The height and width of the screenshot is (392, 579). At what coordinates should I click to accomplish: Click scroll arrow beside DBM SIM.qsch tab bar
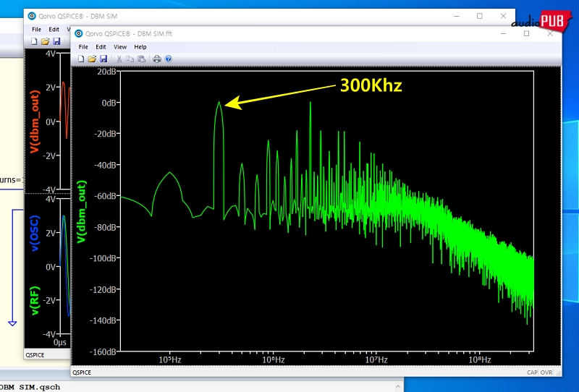[397, 386]
